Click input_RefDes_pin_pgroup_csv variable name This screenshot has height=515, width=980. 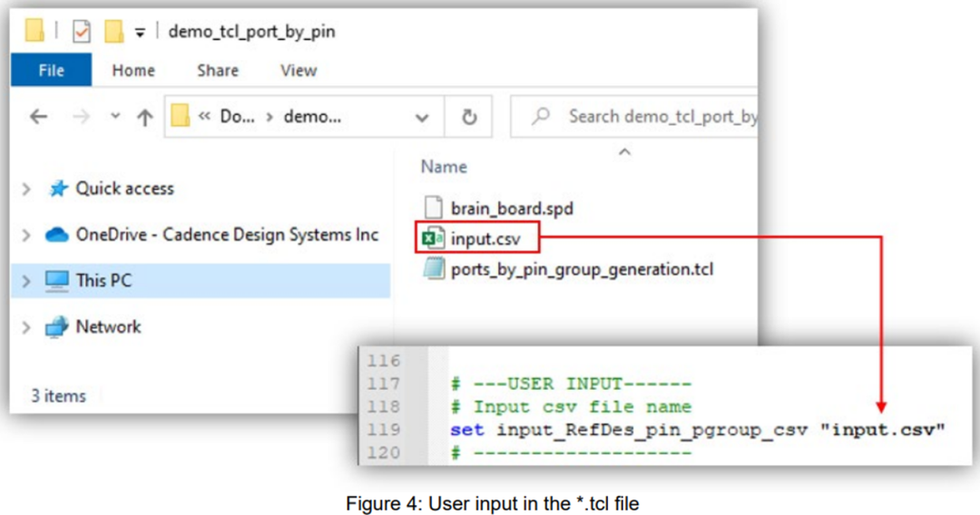point(652,431)
